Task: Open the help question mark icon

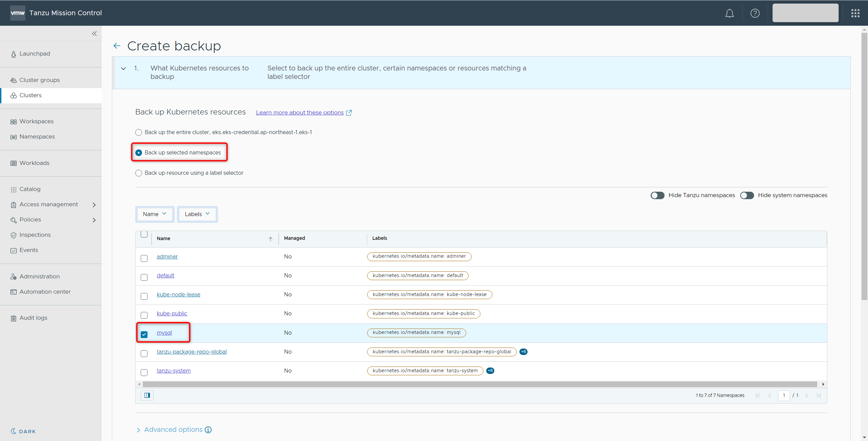Action: [755, 13]
